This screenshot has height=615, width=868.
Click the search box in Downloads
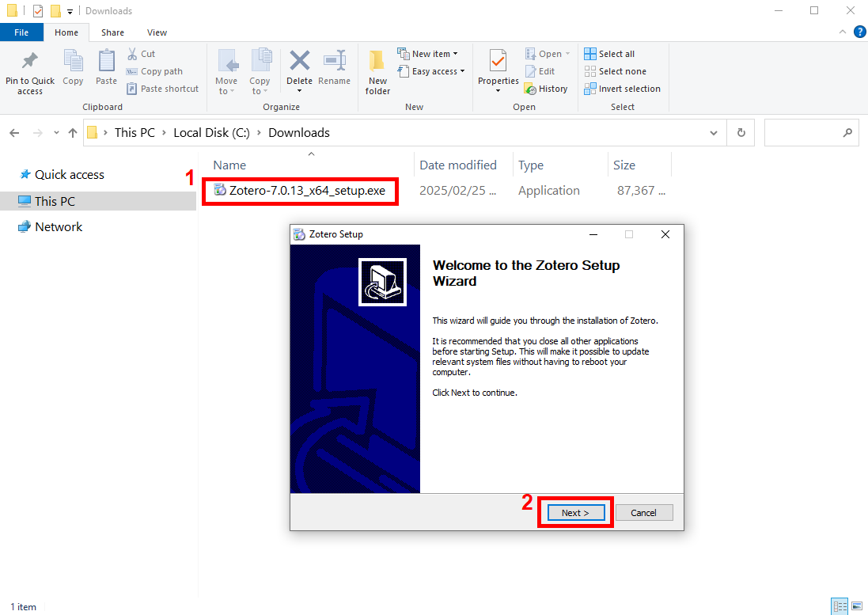(x=803, y=133)
